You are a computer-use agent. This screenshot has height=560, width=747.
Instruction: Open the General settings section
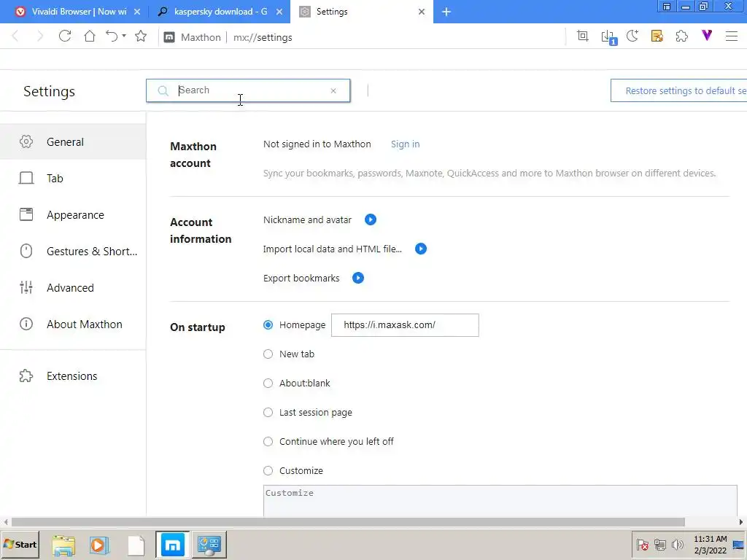pyautogui.click(x=73, y=142)
